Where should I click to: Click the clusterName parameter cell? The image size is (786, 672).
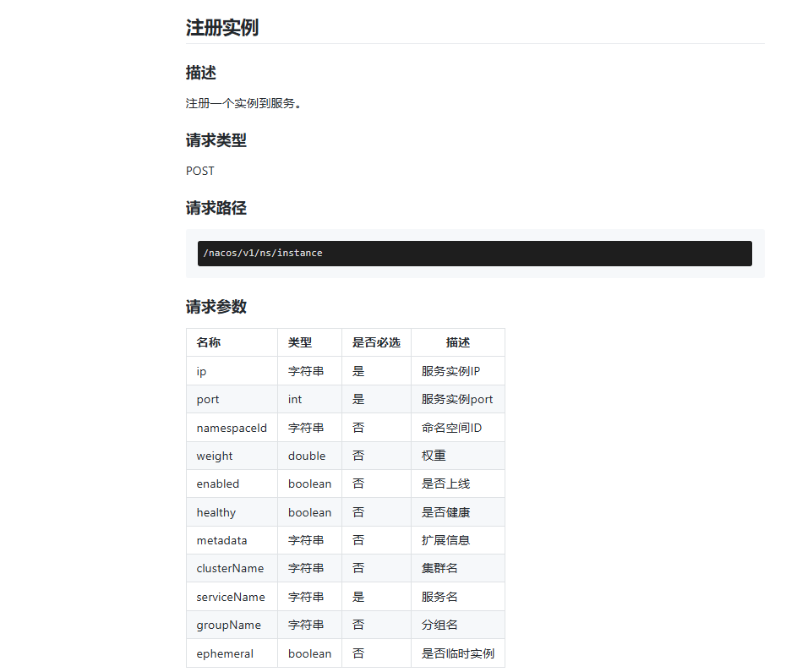click(x=232, y=569)
